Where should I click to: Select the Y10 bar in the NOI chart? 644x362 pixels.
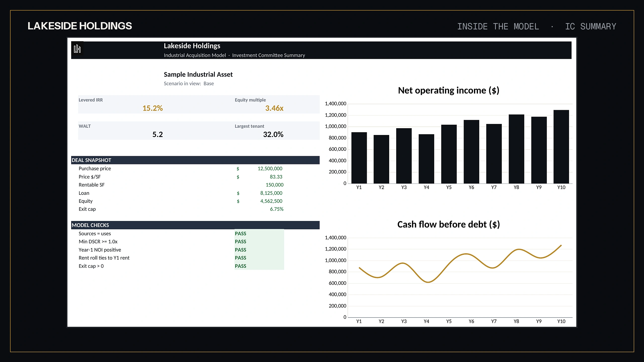click(x=561, y=147)
